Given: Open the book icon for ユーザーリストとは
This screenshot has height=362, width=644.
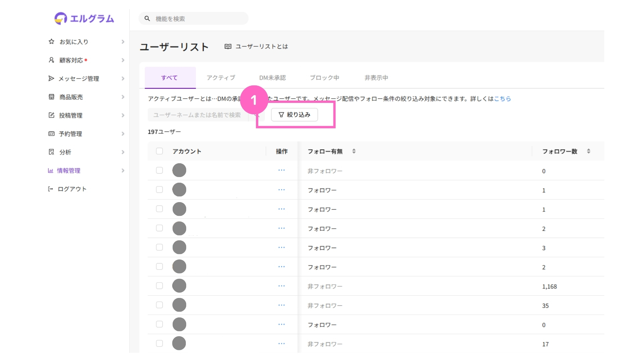Looking at the screenshot, I should click(228, 47).
